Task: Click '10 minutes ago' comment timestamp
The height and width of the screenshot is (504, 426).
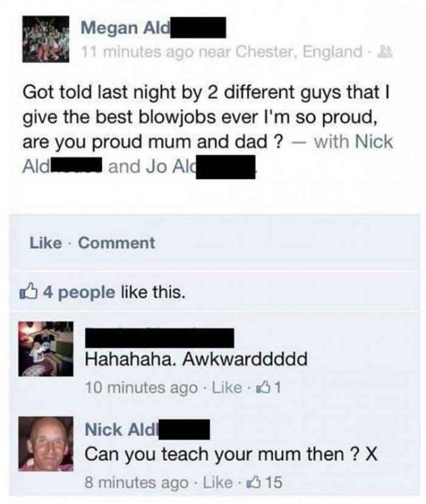Action: tap(141, 387)
